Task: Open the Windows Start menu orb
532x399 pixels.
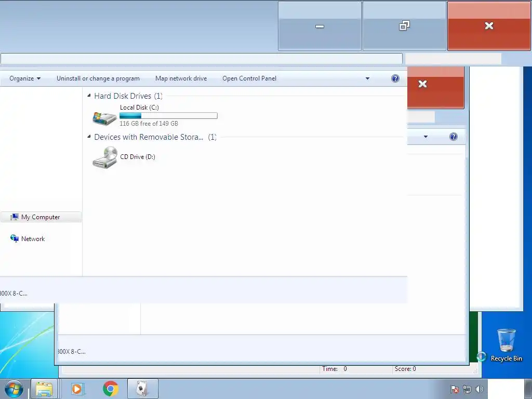Action: point(14,389)
